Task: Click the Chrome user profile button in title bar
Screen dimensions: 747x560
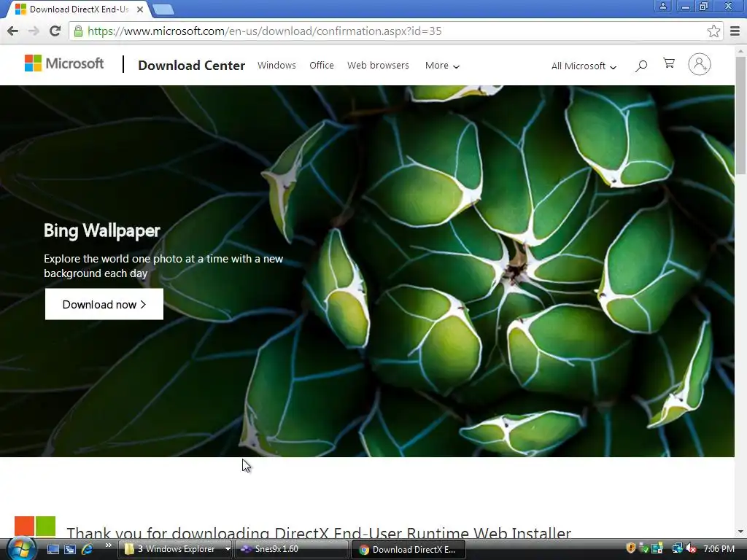Action: [662, 6]
